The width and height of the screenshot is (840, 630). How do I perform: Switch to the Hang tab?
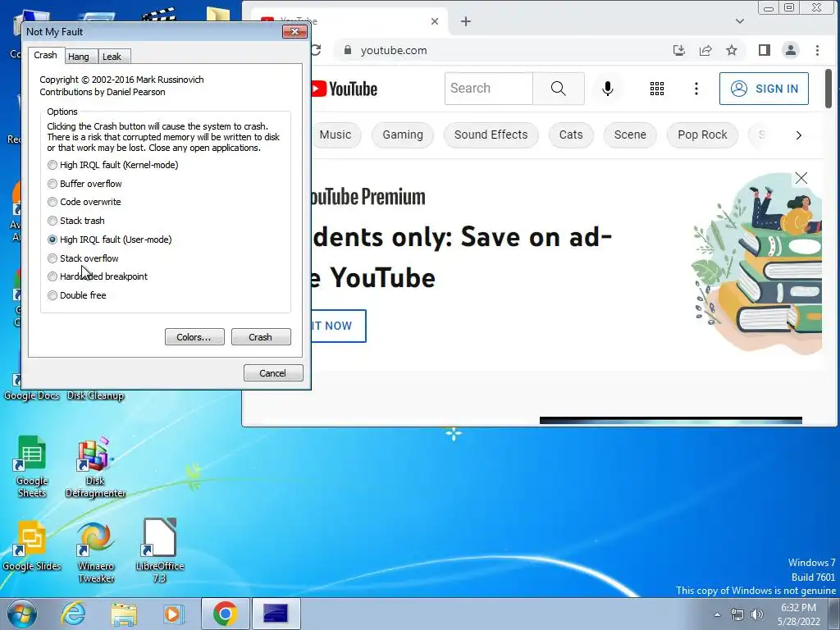[78, 57]
